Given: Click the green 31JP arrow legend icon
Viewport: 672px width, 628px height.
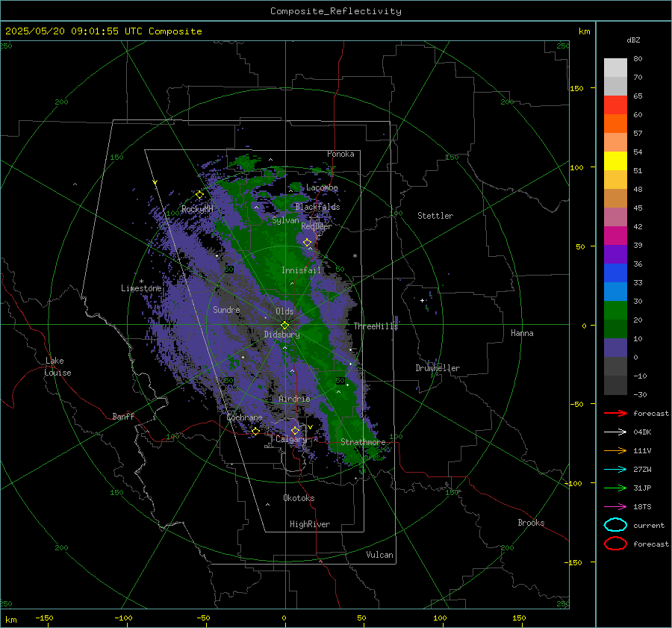Looking at the screenshot, I should 615,488.
